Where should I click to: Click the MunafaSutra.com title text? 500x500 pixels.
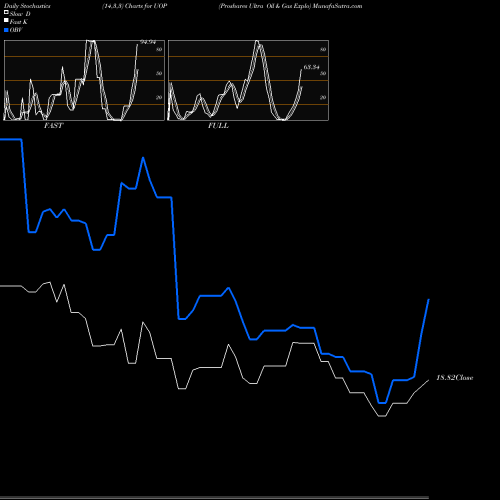pos(337,6)
